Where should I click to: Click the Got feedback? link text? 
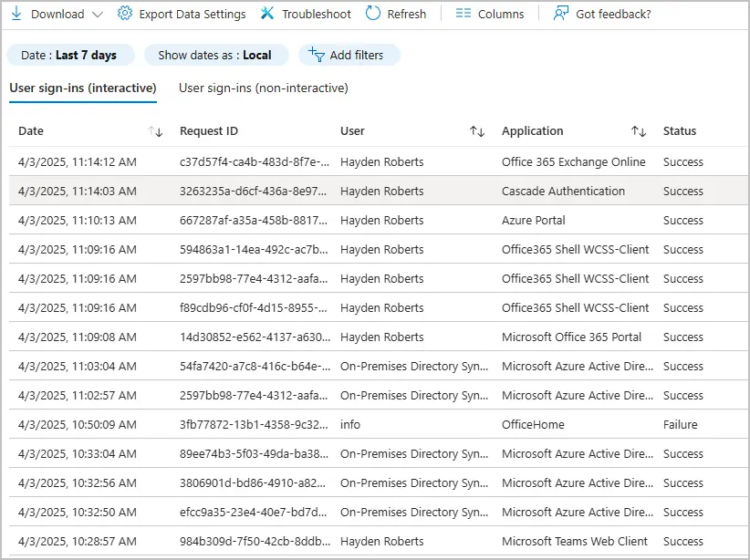613,15
